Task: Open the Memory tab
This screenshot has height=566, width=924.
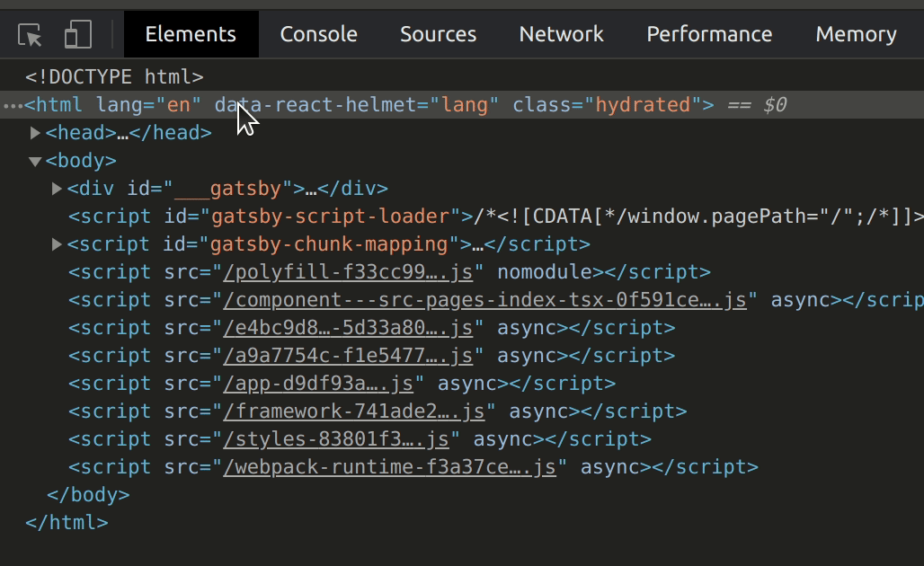Action: point(857,34)
